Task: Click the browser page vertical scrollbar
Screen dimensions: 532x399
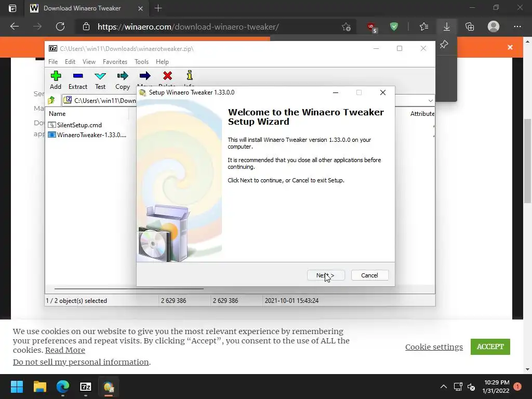Action: point(528,161)
